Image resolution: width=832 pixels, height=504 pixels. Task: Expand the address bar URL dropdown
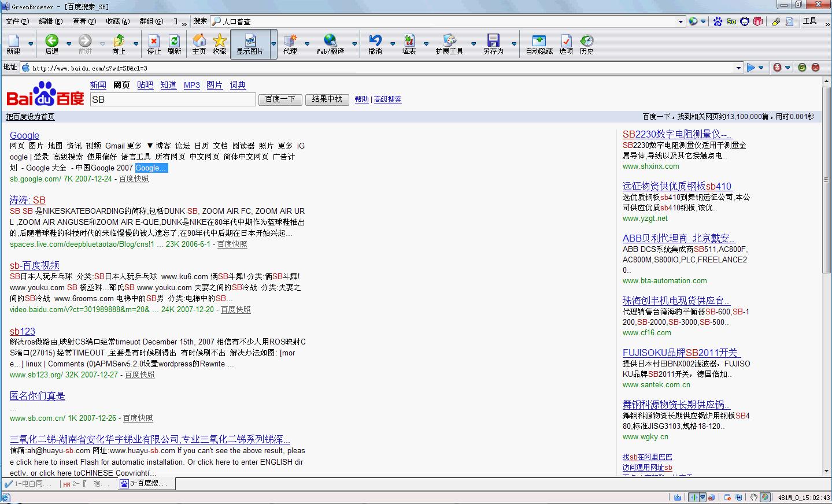coord(738,68)
